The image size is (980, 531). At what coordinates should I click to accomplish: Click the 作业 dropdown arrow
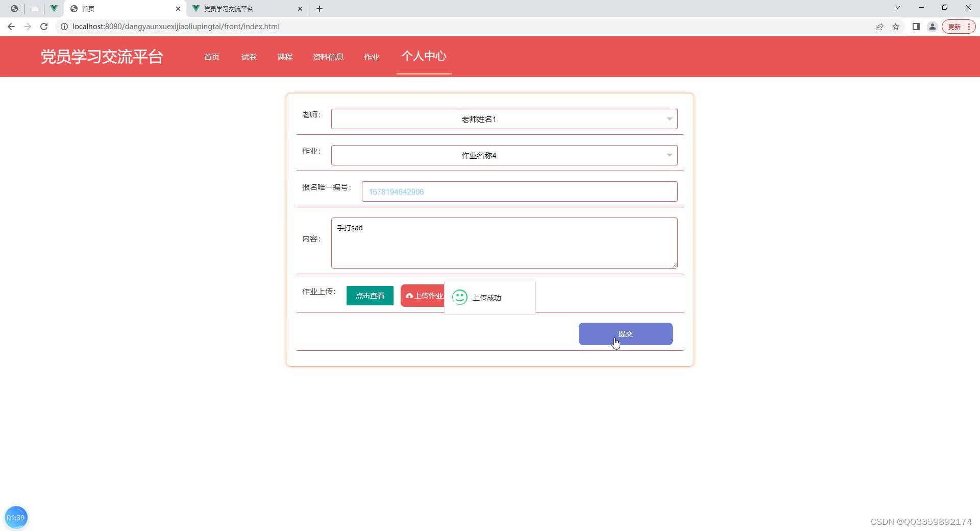click(669, 155)
